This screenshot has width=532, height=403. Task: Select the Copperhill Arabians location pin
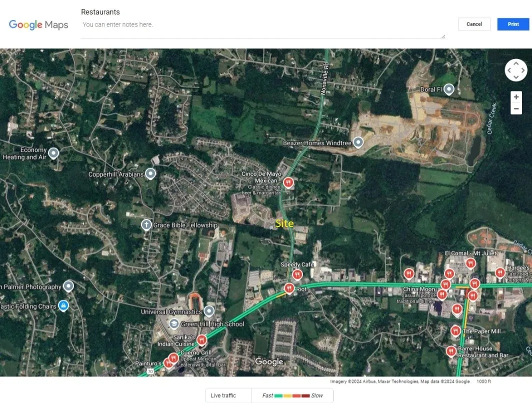[x=150, y=173]
